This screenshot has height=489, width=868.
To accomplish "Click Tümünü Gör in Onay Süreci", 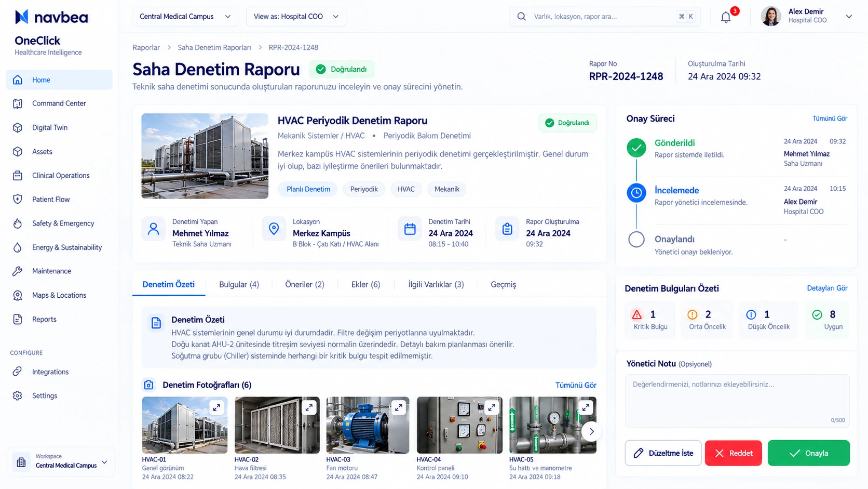I will pyautogui.click(x=830, y=118).
